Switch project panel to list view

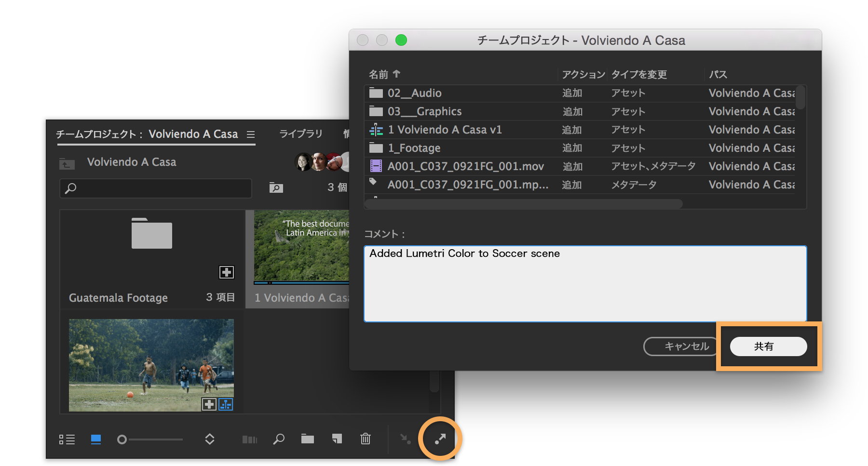(67, 439)
